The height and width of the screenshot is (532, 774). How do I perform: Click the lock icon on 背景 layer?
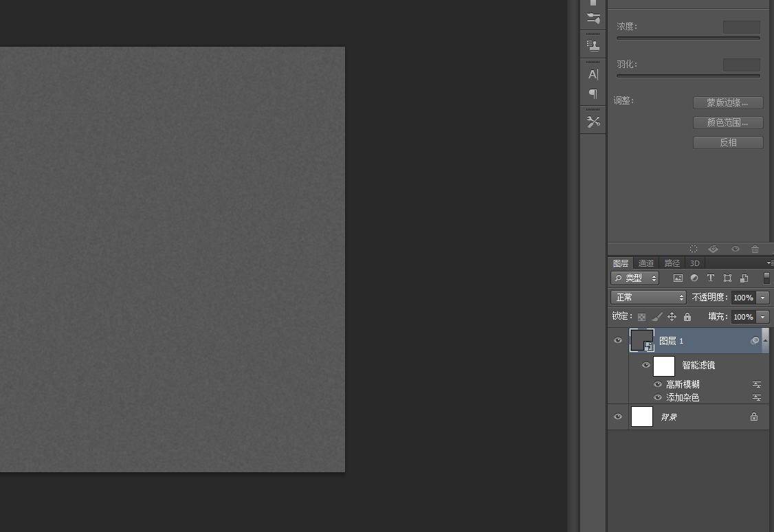(754, 417)
